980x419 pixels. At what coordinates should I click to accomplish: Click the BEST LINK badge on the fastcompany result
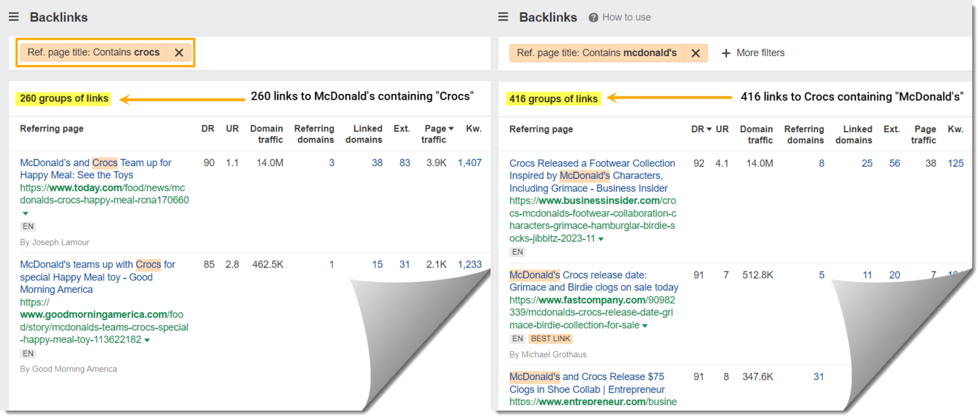point(550,339)
